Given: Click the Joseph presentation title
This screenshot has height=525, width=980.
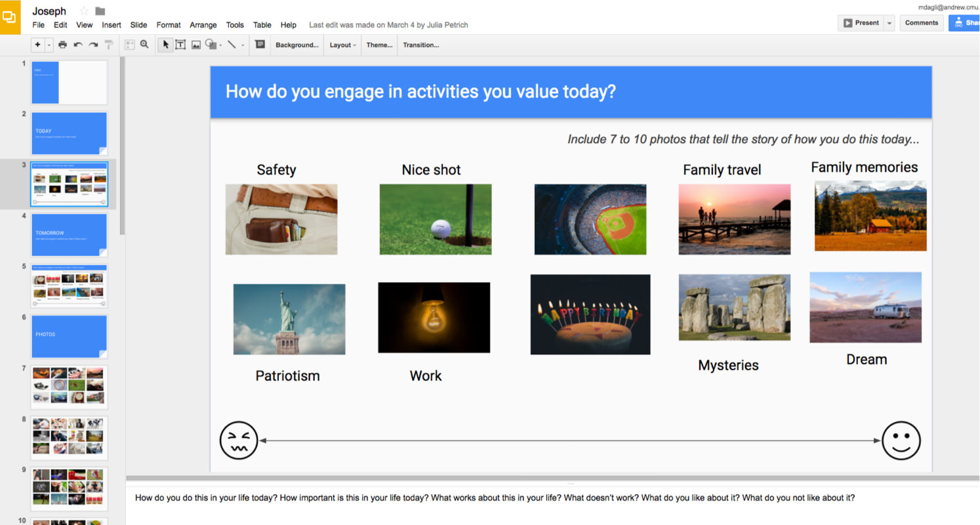Looking at the screenshot, I should pos(49,11).
